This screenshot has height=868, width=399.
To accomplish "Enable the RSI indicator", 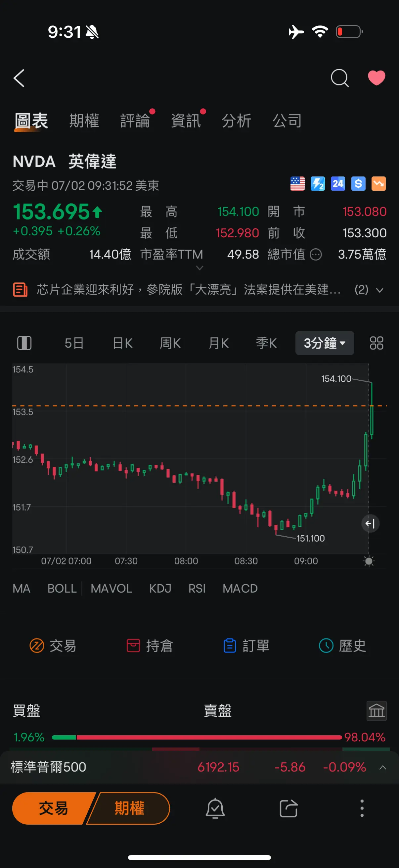I will coord(197,588).
